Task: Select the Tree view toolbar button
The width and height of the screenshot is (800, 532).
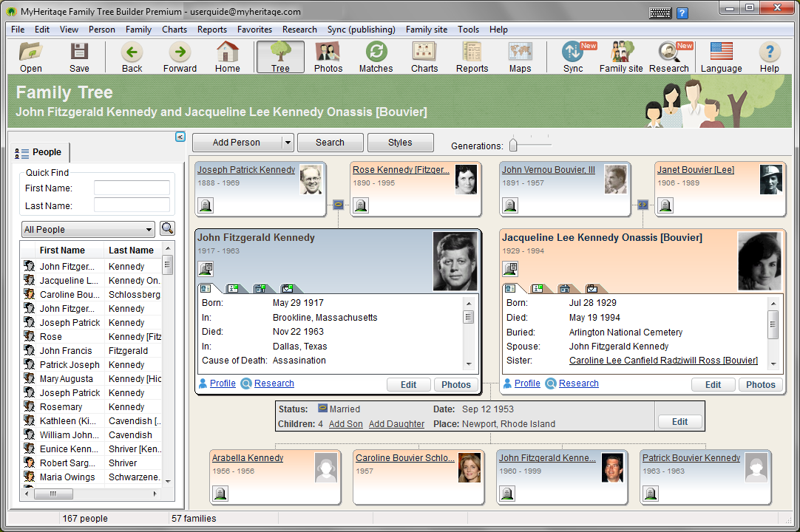Action: pyautogui.click(x=280, y=57)
